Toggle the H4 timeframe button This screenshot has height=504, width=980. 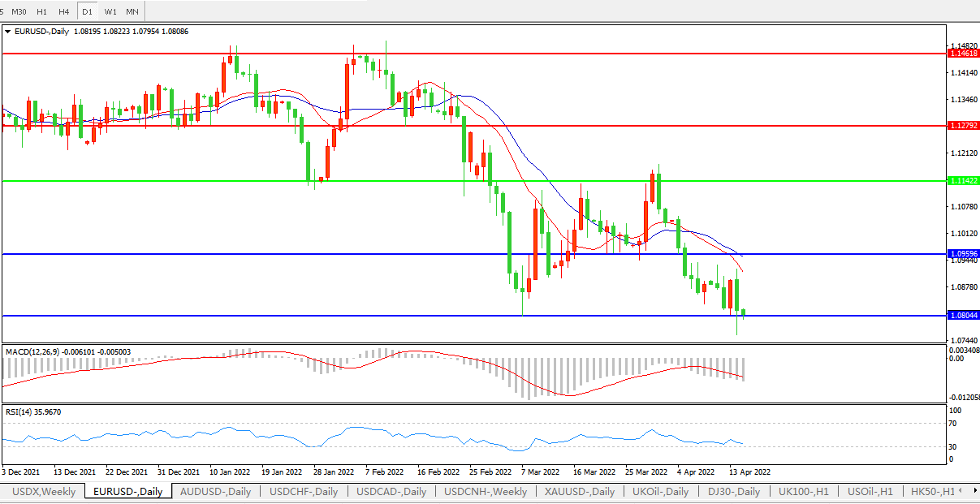pos(64,11)
